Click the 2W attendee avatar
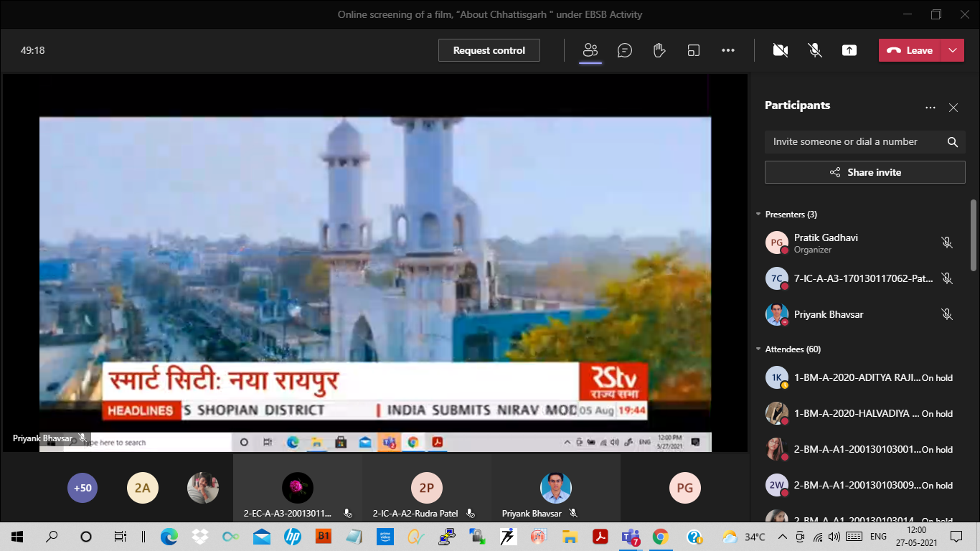Screen dimensions: 980x551 [x=777, y=485]
